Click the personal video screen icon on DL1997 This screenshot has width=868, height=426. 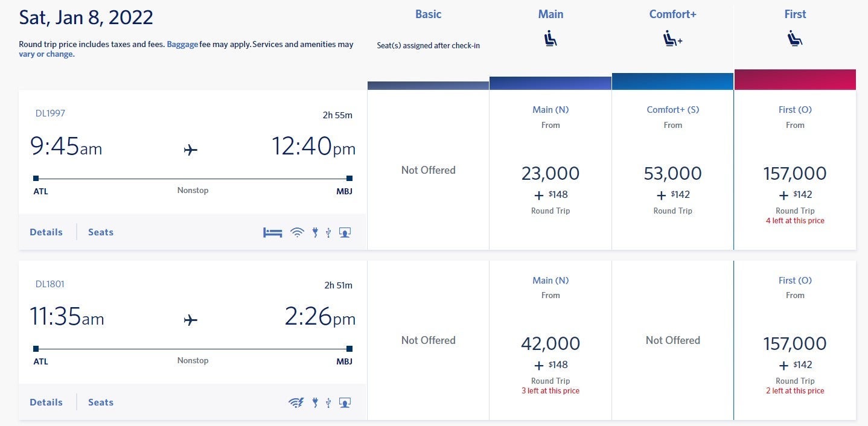(345, 232)
